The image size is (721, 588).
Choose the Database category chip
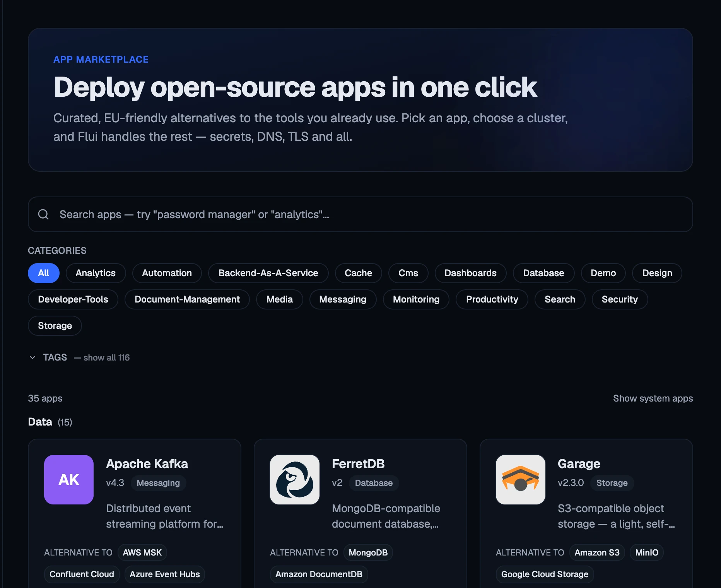point(543,273)
